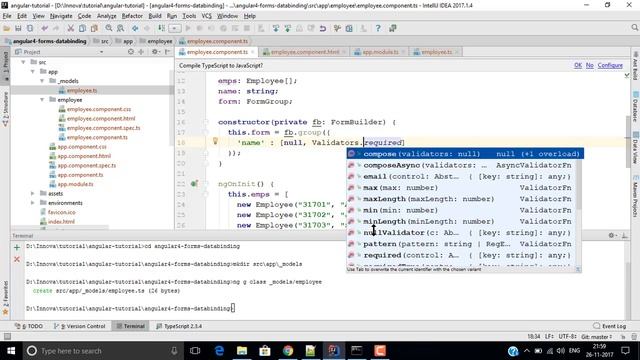The width and height of the screenshot is (640, 360).
Task: Open the Refactor menu
Action: point(132,16)
